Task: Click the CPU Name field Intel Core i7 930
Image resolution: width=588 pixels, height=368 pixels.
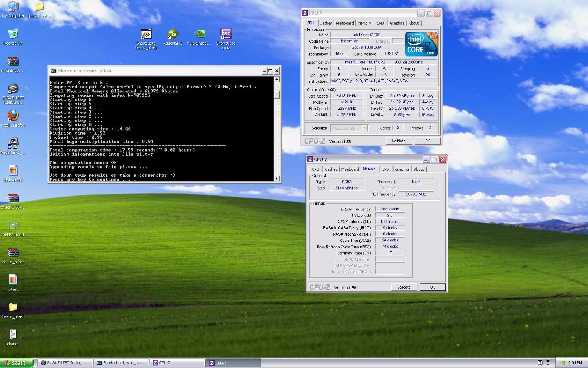Action: click(x=366, y=35)
